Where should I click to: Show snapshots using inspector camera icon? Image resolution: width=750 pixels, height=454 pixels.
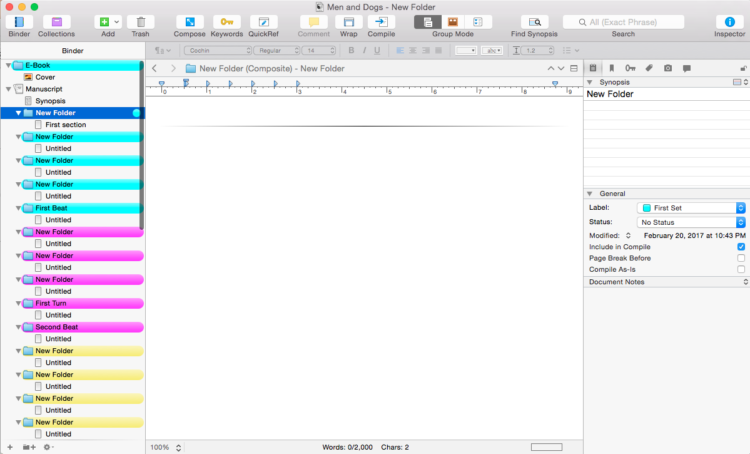tap(668, 68)
